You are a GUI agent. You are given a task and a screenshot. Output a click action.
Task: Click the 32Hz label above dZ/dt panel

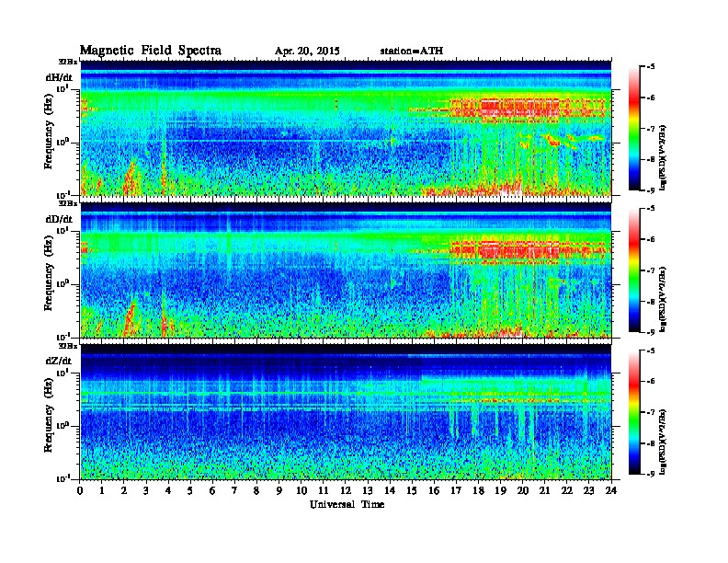coord(67,346)
